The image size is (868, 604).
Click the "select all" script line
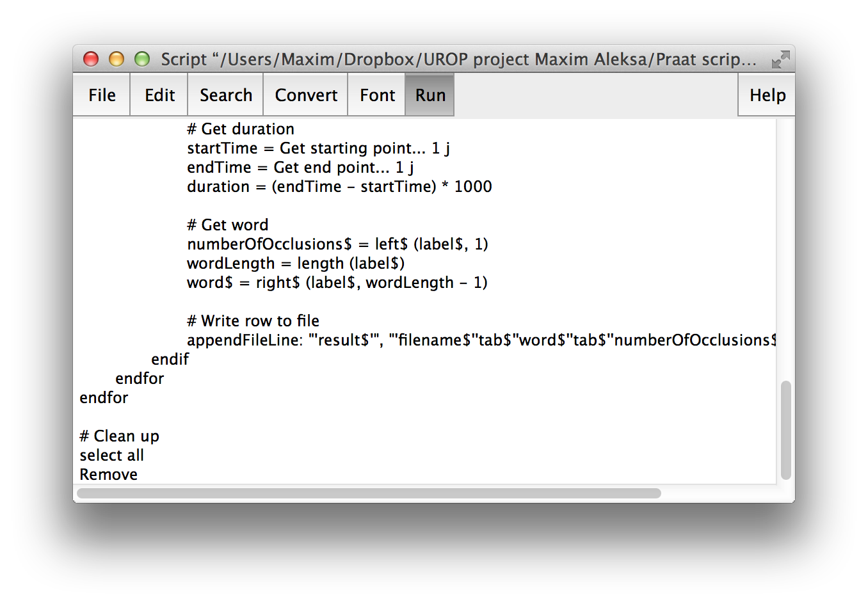point(112,456)
